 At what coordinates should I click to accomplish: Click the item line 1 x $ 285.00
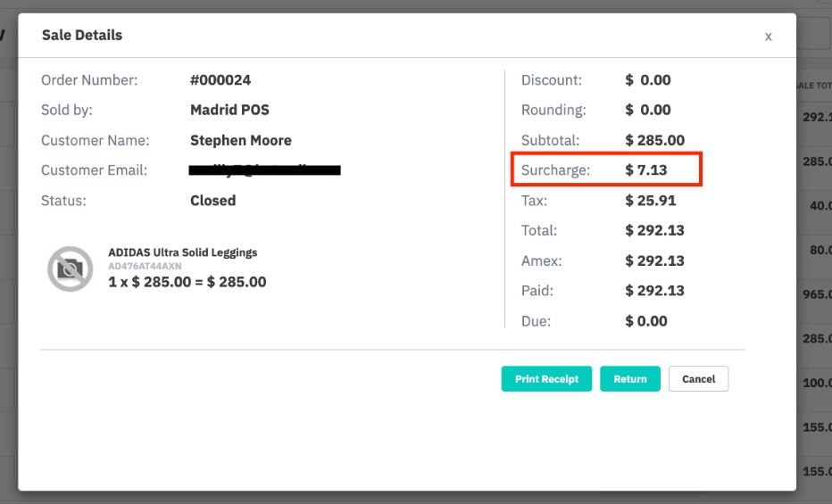(x=187, y=282)
